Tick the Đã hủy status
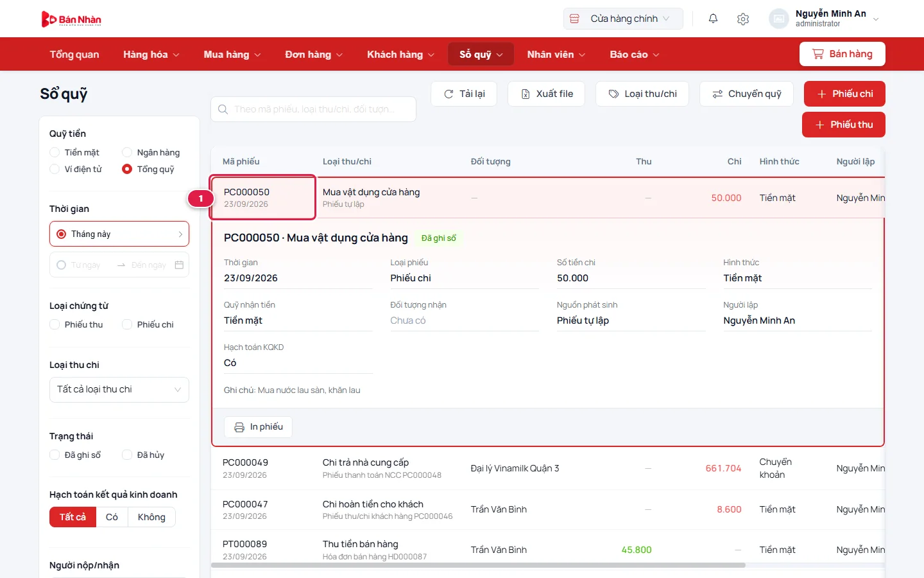The height and width of the screenshot is (578, 924). (x=127, y=455)
